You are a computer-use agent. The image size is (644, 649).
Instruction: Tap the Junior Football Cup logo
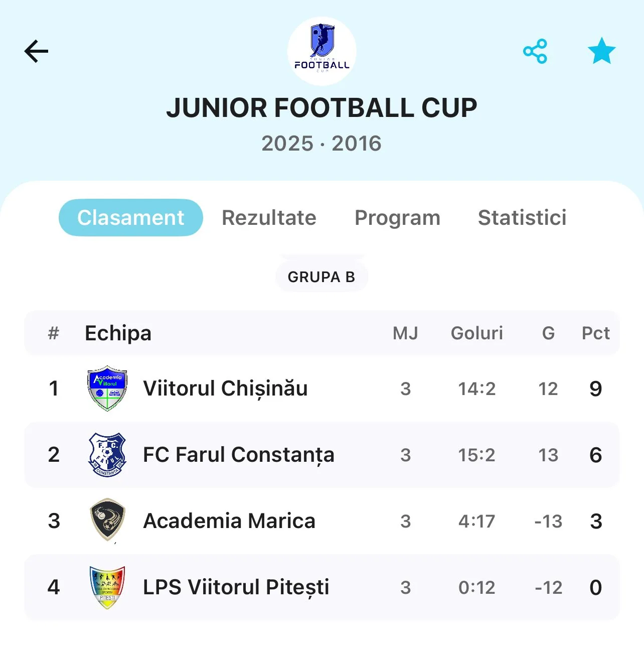point(322,51)
